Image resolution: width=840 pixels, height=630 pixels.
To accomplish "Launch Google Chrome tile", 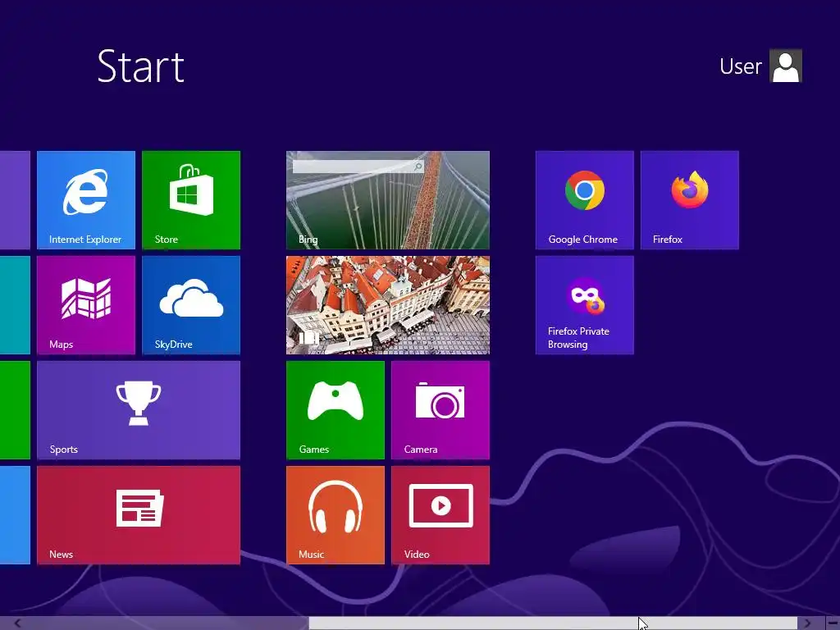I will pos(584,200).
